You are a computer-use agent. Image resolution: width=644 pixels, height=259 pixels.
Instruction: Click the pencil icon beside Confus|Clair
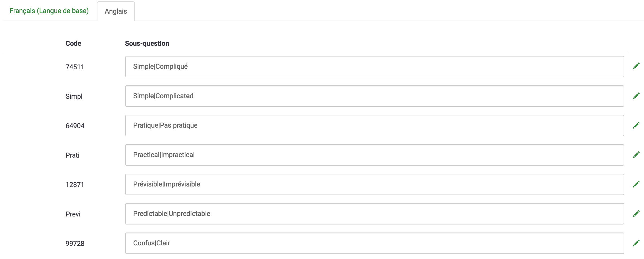pyautogui.click(x=636, y=243)
